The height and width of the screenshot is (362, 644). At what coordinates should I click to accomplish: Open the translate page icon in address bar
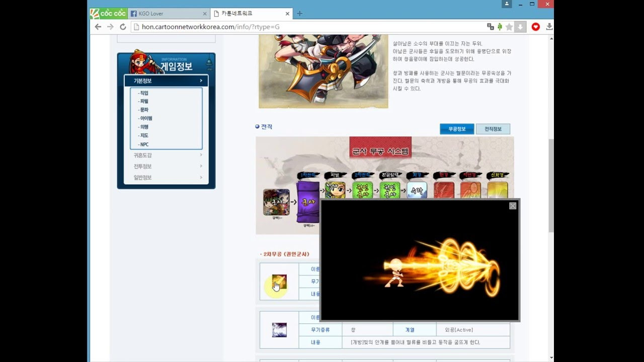tap(491, 27)
